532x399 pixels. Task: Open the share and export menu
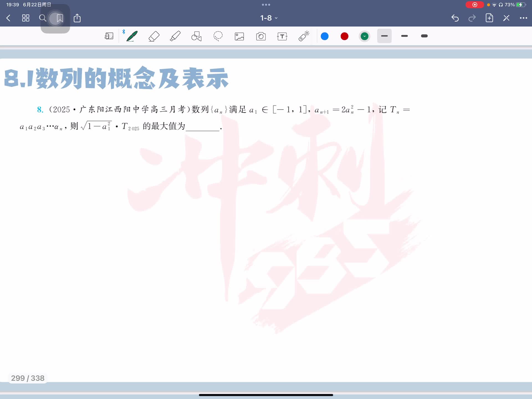click(x=77, y=18)
